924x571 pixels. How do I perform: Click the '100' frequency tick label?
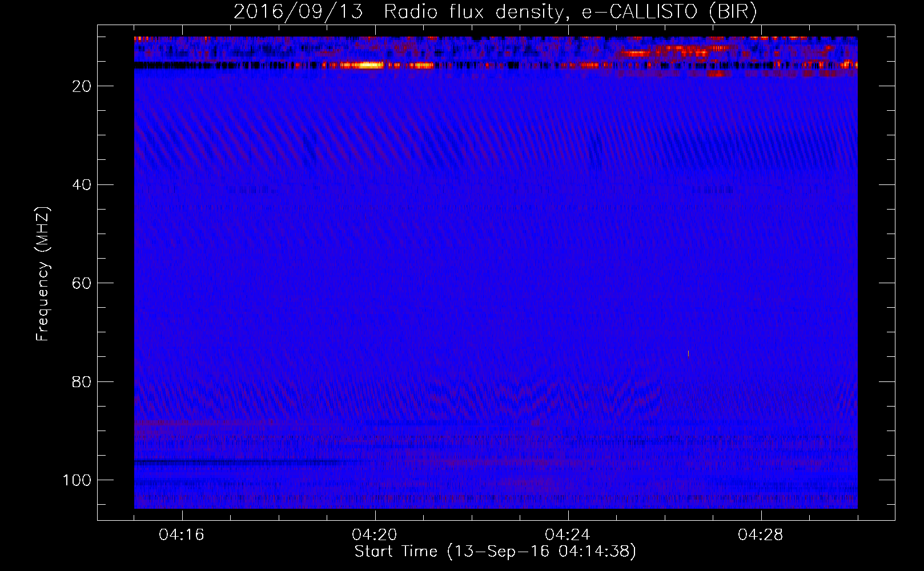77,481
